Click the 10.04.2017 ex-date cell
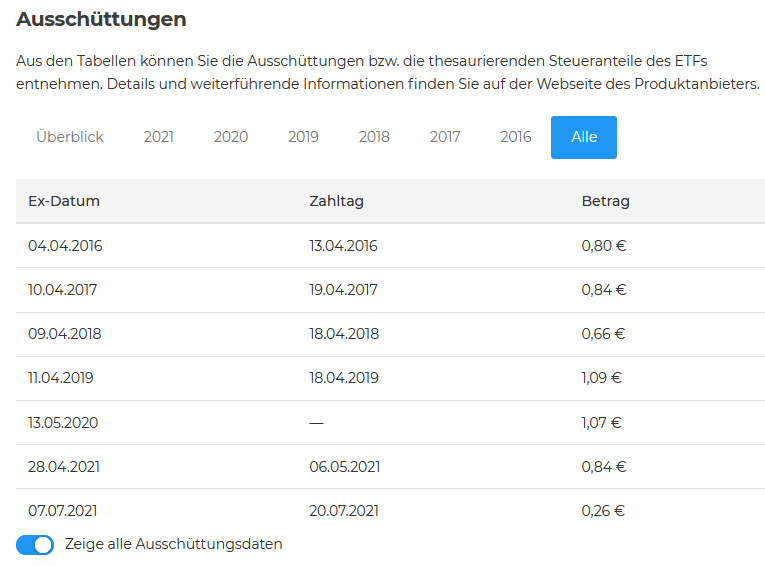The image size is (765, 567). pos(63,290)
